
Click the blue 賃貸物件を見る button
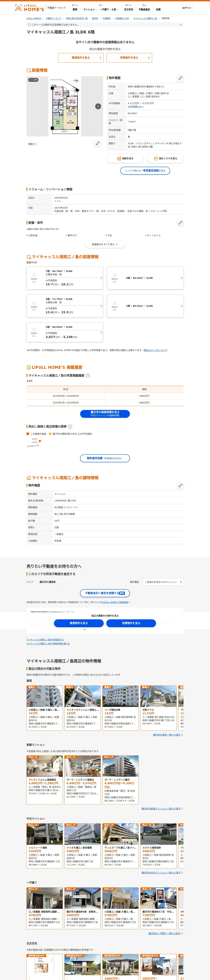79,623
